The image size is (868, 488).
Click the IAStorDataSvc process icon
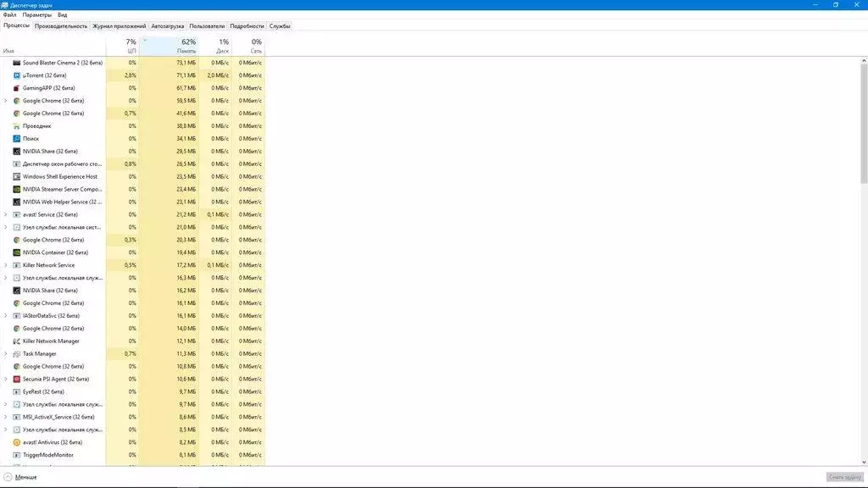(x=17, y=316)
